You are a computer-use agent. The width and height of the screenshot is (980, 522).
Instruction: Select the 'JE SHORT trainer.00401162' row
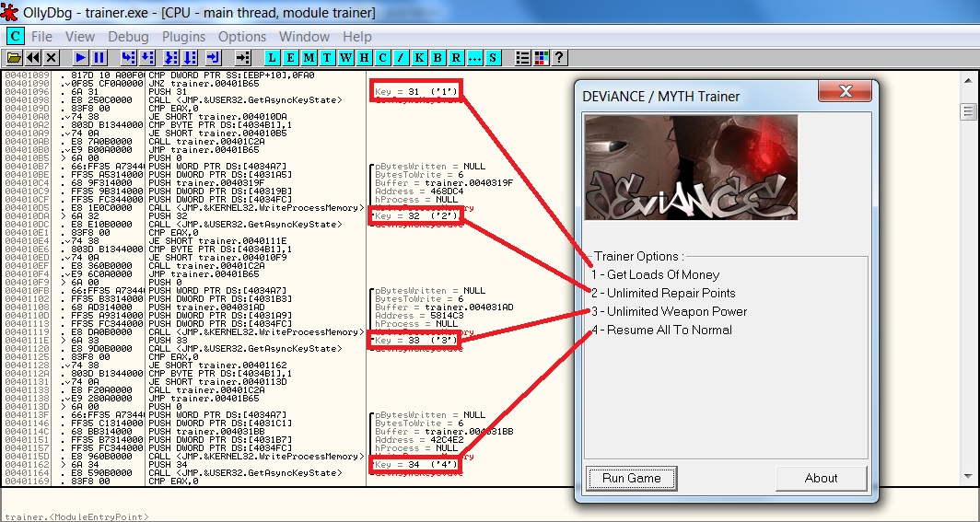pos(185,365)
